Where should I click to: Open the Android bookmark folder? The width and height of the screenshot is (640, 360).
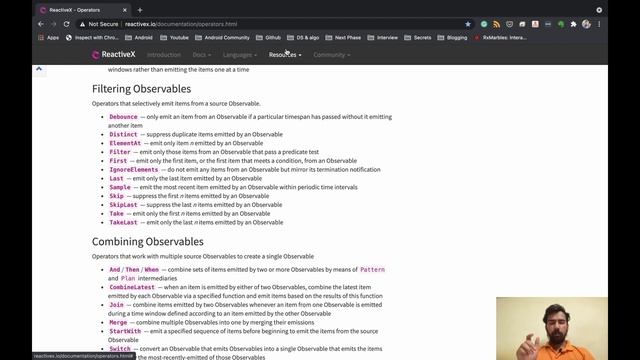139,38
